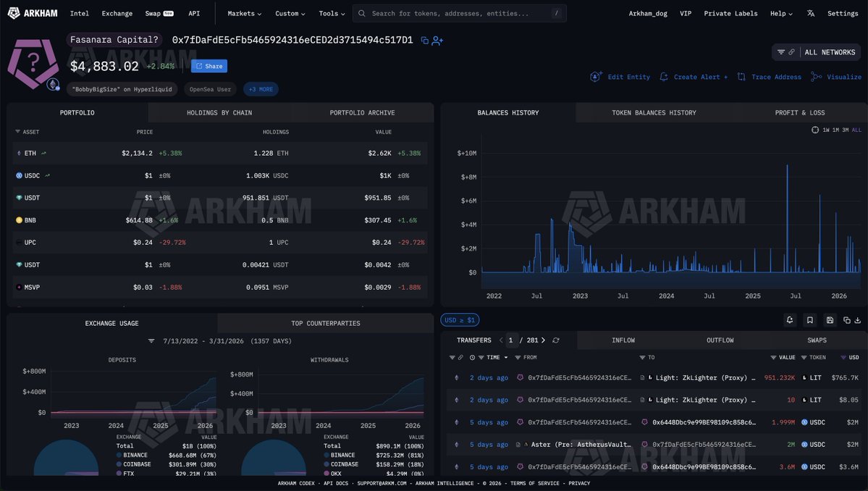Viewport: 868px width, 491px height.
Task: Click the copy icon above the transfers table
Action: click(846, 320)
